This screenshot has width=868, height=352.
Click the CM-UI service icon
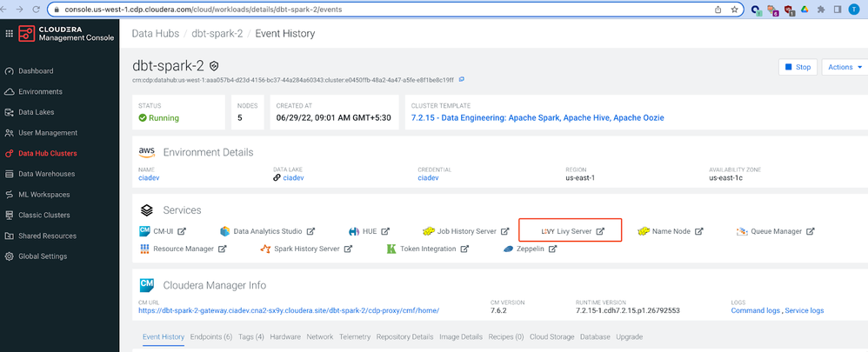coord(144,231)
